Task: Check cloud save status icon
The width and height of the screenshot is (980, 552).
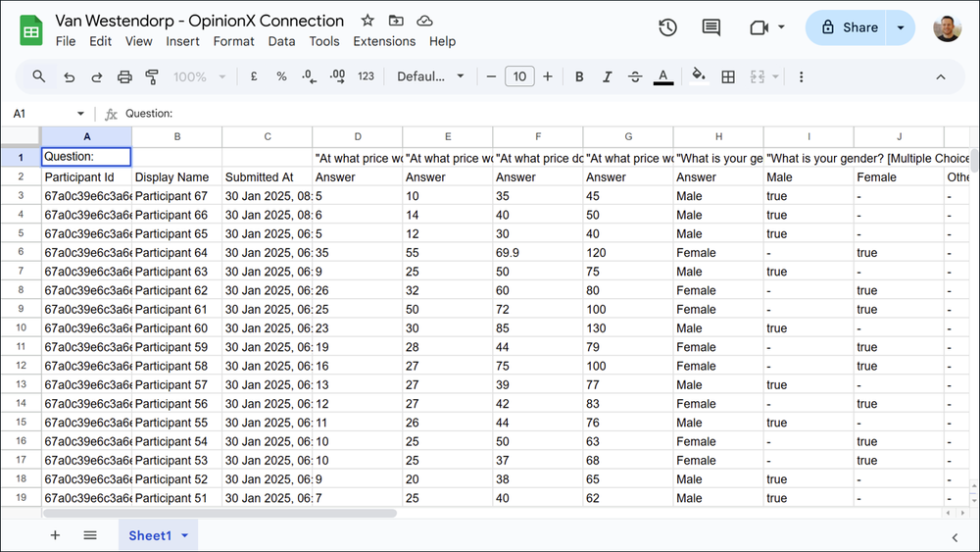Action: point(424,21)
